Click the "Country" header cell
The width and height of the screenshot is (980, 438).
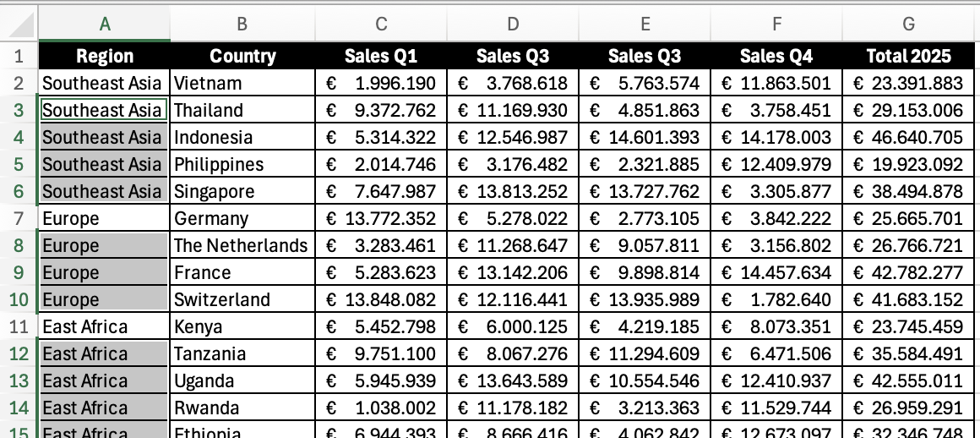pyautogui.click(x=242, y=56)
